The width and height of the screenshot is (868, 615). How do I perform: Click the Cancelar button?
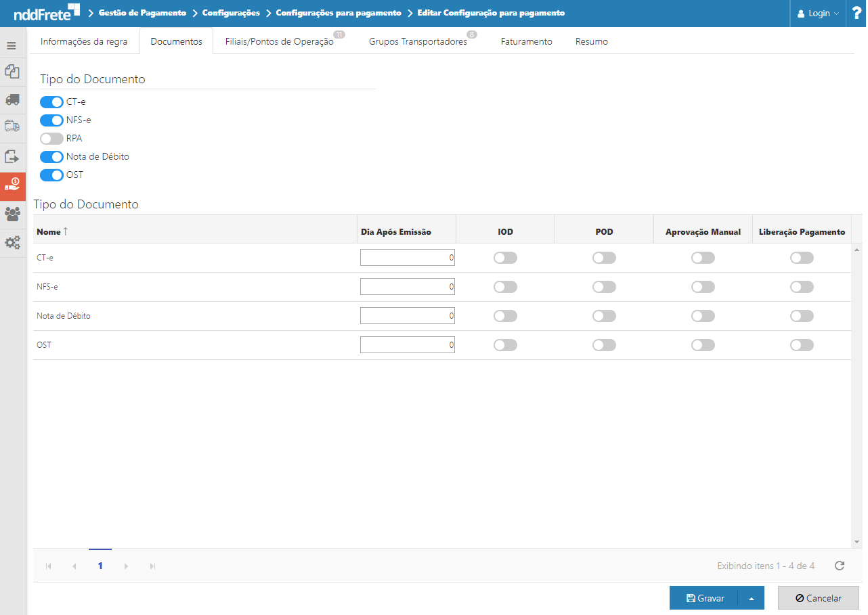tap(818, 598)
